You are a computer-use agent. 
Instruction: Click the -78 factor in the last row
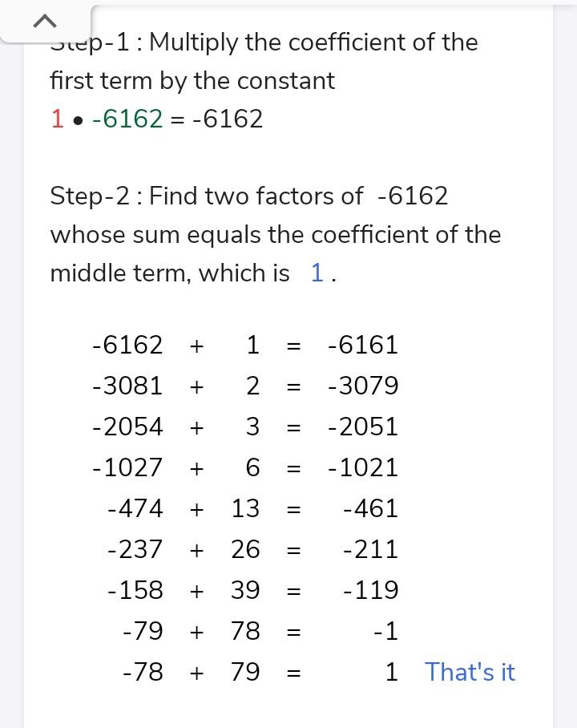click(143, 672)
